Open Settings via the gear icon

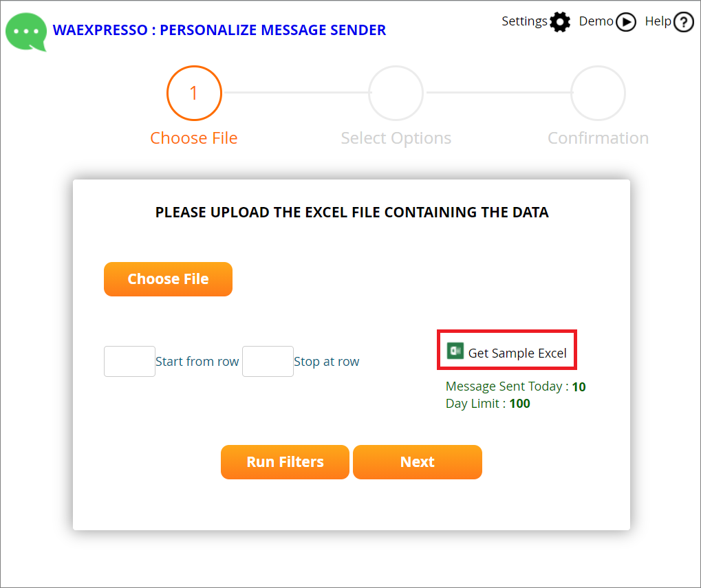tap(560, 22)
